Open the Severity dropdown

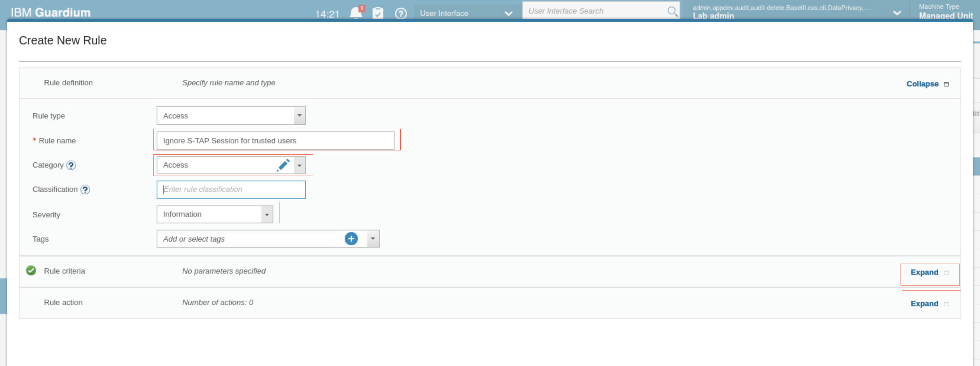(x=267, y=214)
